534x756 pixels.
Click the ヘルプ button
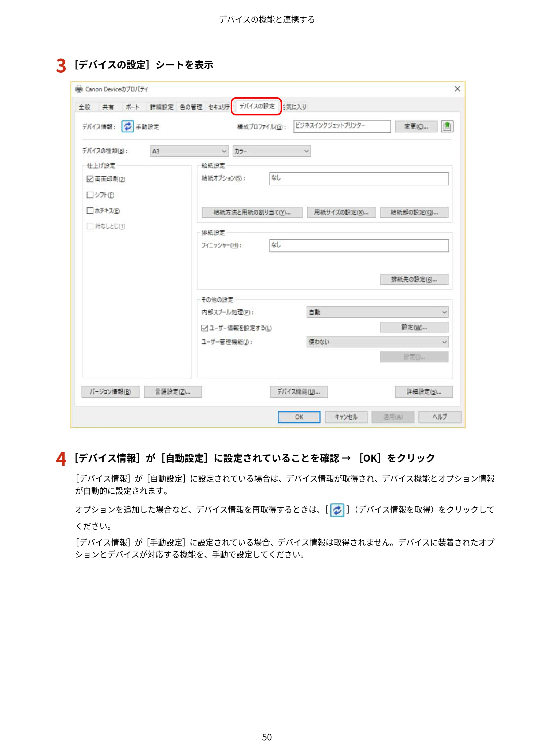point(440,417)
